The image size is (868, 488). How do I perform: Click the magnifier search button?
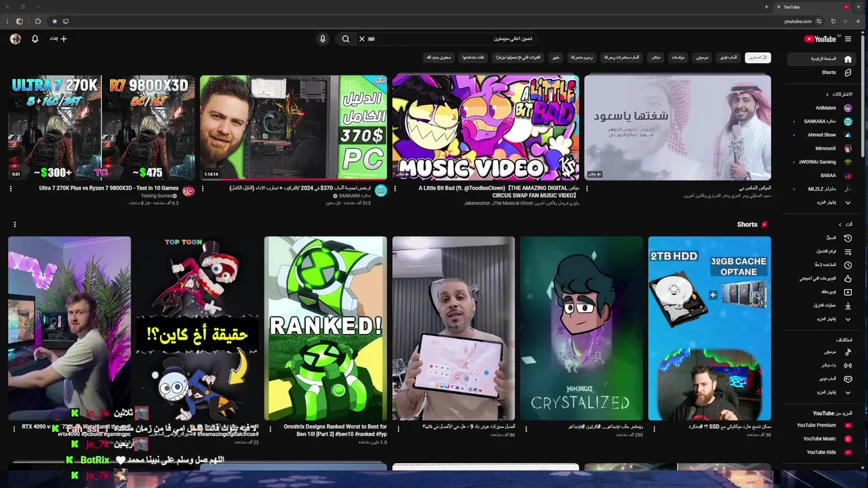pyautogui.click(x=345, y=39)
